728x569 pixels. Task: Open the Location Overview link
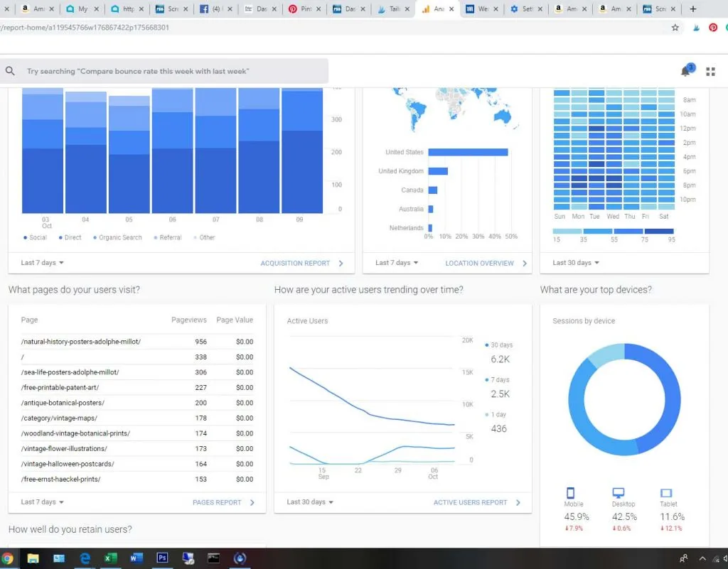point(486,263)
